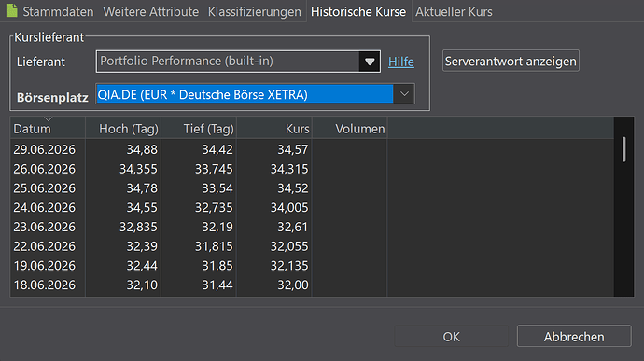Go to the Aktueller Kurs tab
644x361 pixels.
tap(454, 12)
